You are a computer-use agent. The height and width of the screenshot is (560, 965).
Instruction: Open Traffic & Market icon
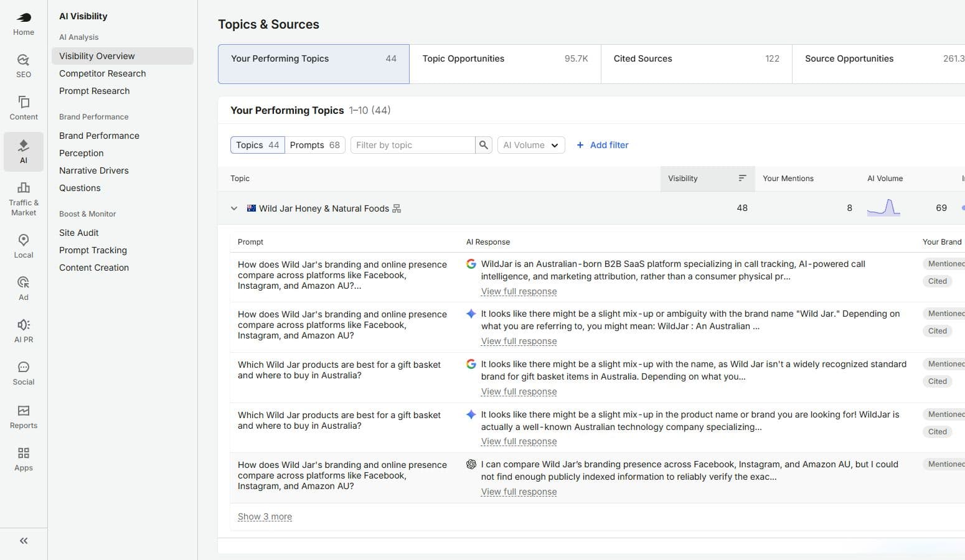(24, 187)
